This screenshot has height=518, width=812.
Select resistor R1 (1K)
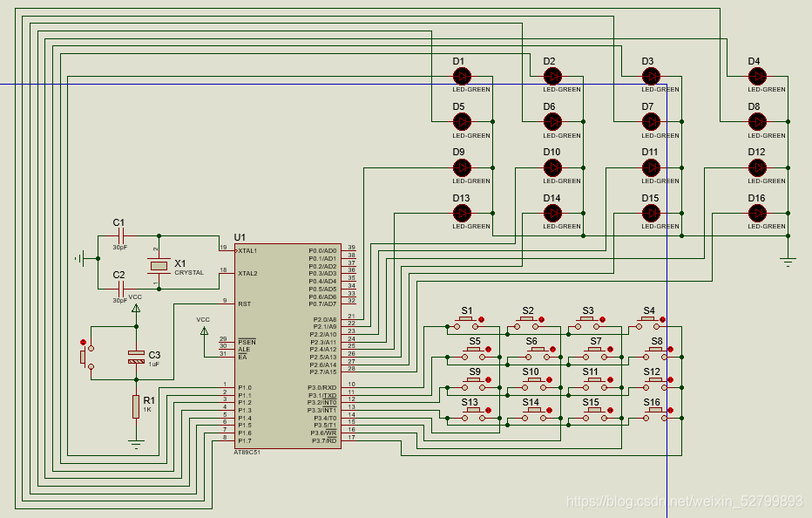136,406
